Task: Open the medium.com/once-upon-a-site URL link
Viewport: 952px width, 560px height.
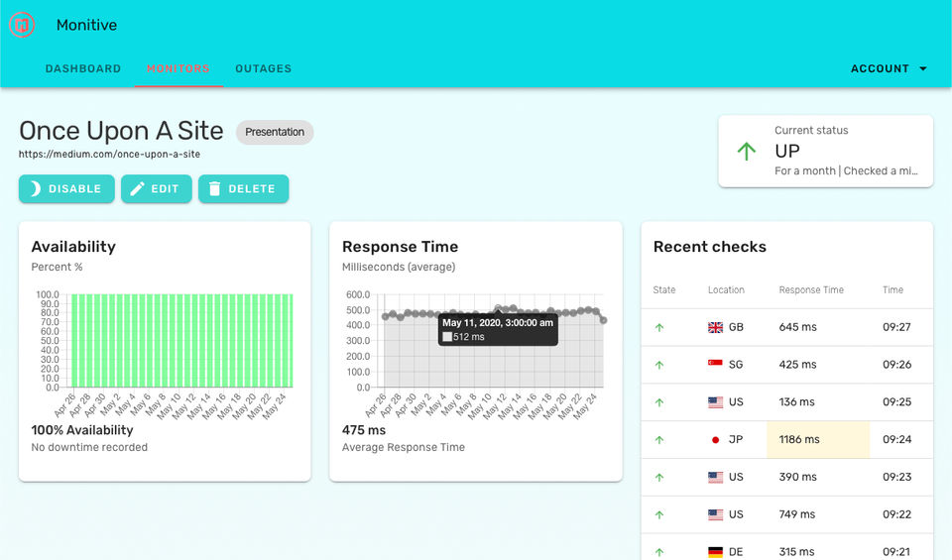Action: click(x=109, y=154)
